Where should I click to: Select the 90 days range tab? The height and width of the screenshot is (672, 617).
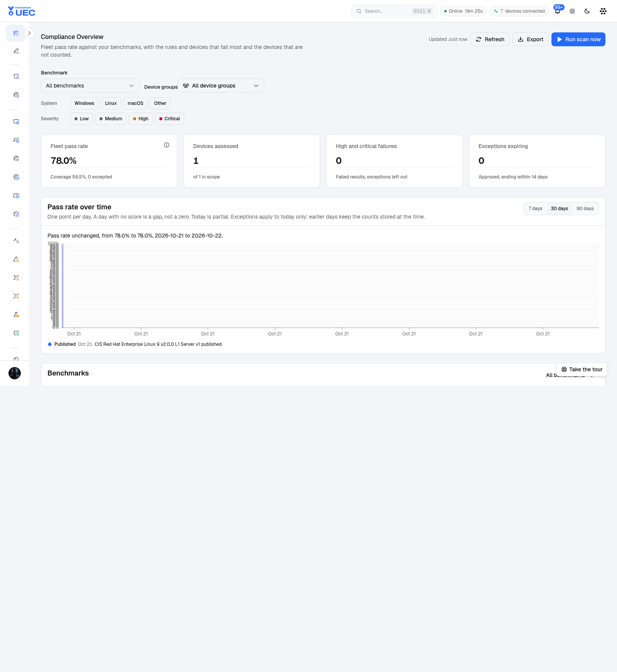585,209
